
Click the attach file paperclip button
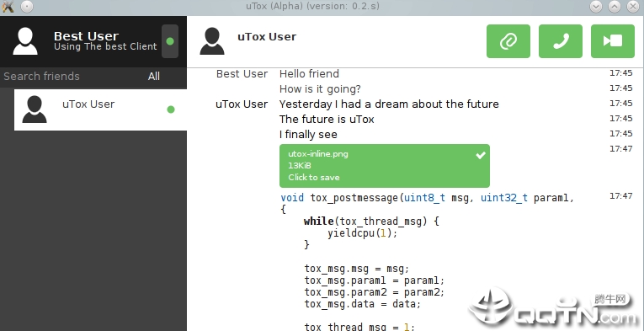(508, 41)
